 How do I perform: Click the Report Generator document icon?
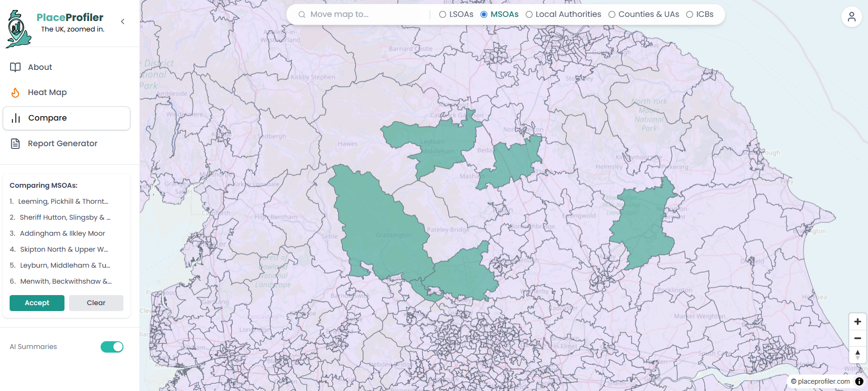(x=15, y=143)
